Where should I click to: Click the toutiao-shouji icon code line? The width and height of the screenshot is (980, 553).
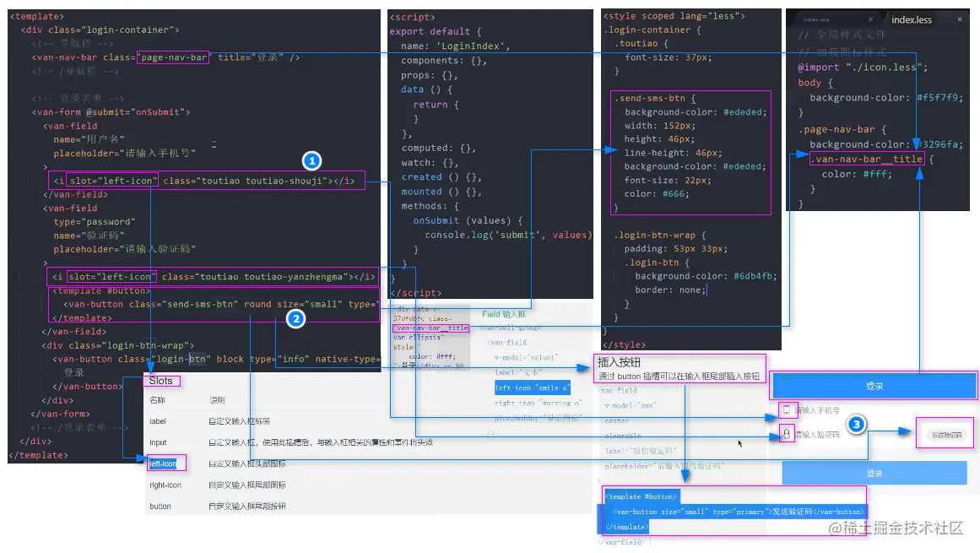[203, 181]
